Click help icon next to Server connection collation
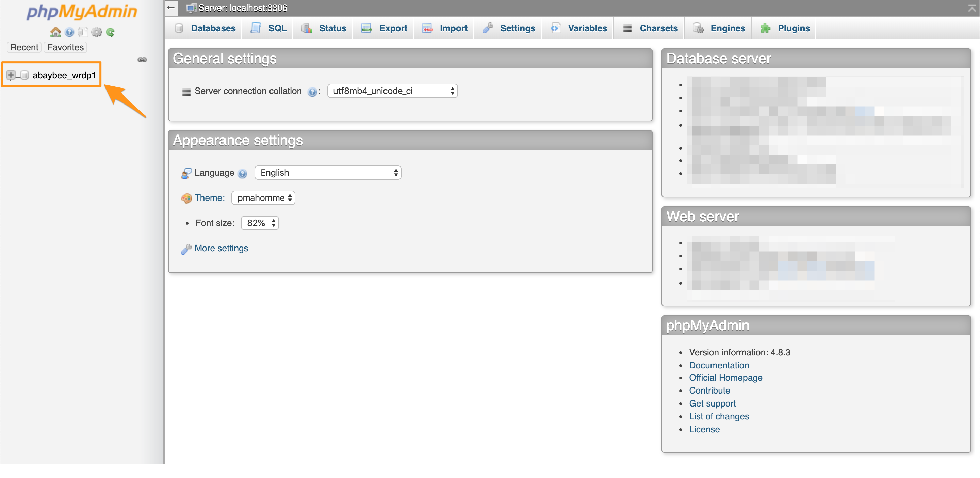980x478 pixels. point(312,92)
